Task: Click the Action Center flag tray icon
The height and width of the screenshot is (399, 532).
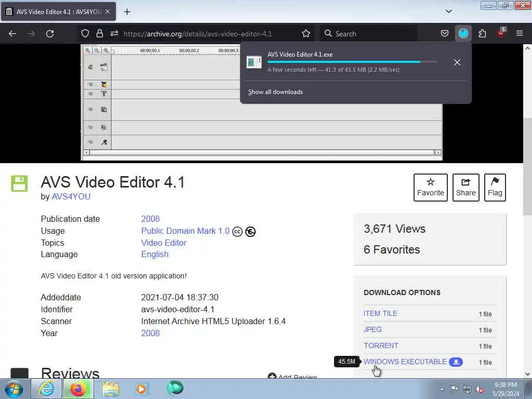Action: [454, 389]
